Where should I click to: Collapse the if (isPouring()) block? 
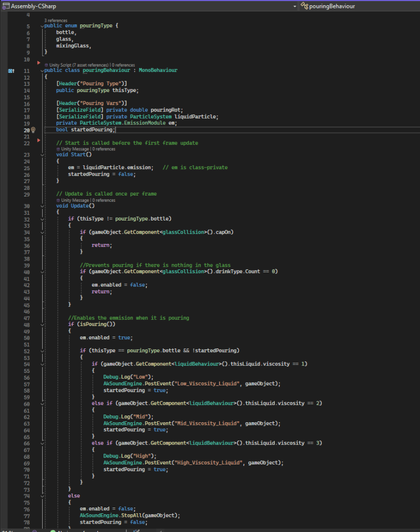tap(42, 324)
